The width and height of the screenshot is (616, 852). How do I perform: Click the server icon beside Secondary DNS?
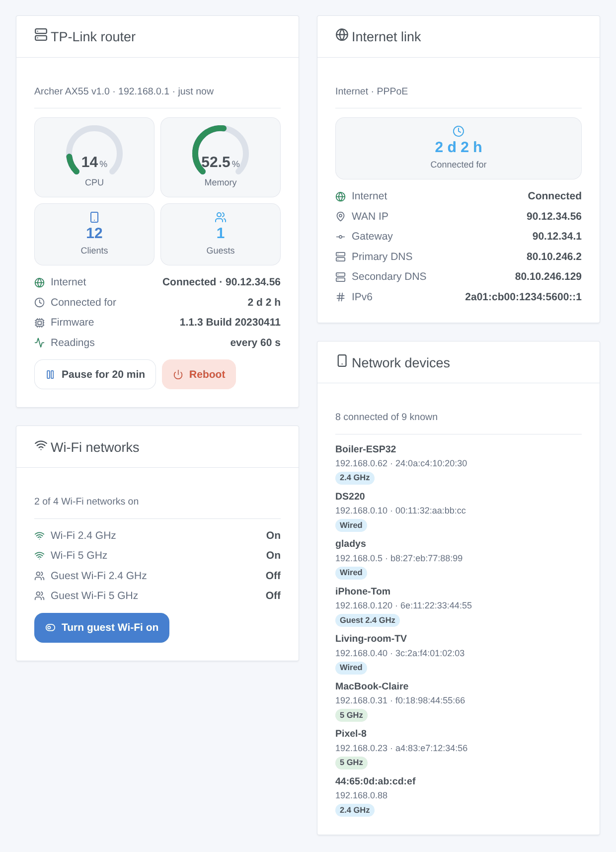click(x=341, y=277)
